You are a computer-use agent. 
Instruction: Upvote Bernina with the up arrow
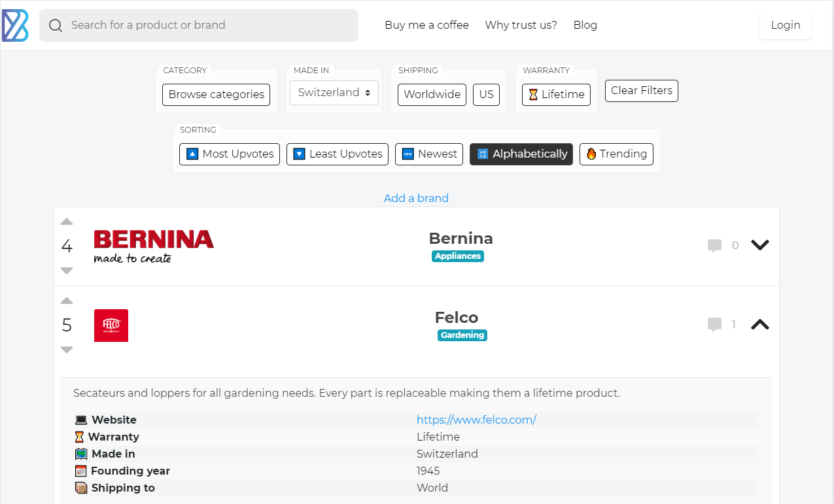pos(67,222)
